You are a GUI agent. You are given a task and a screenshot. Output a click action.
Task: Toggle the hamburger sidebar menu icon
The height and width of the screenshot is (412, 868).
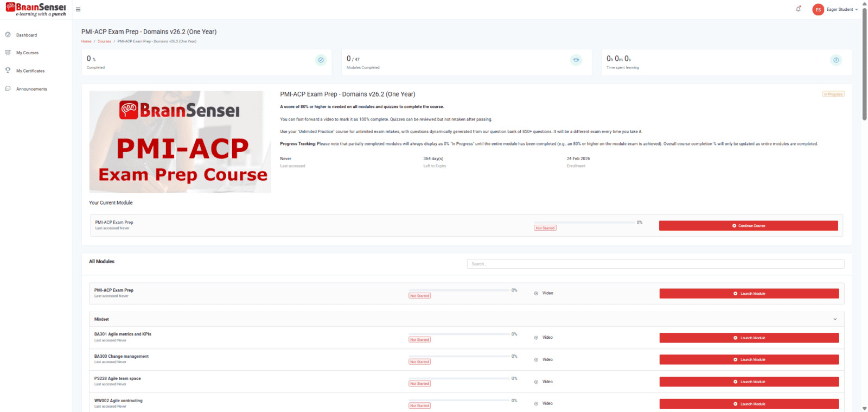(78, 9)
